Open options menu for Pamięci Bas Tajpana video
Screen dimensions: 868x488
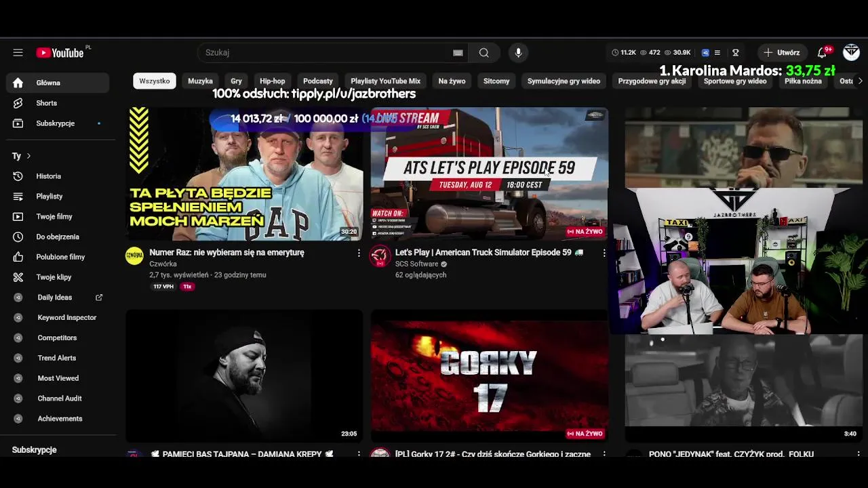coord(359,454)
